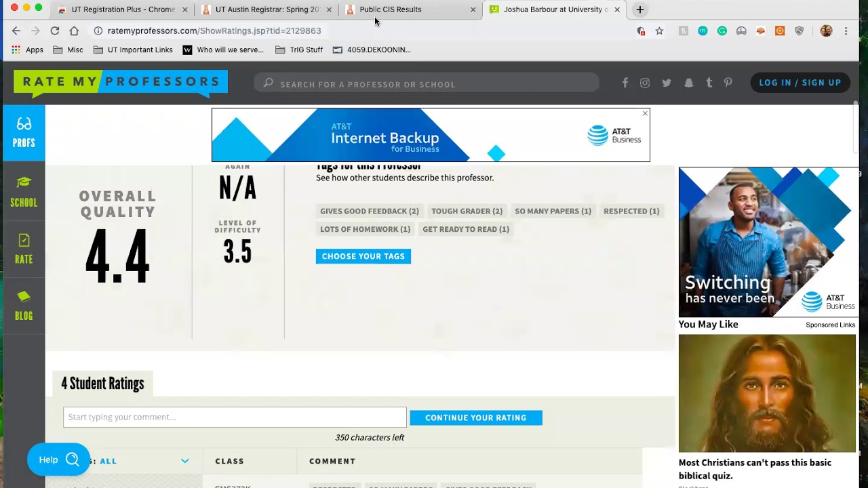Switch to UT Austin Registrar Spring tab
Image resolution: width=868 pixels, height=488 pixels.
click(267, 9)
